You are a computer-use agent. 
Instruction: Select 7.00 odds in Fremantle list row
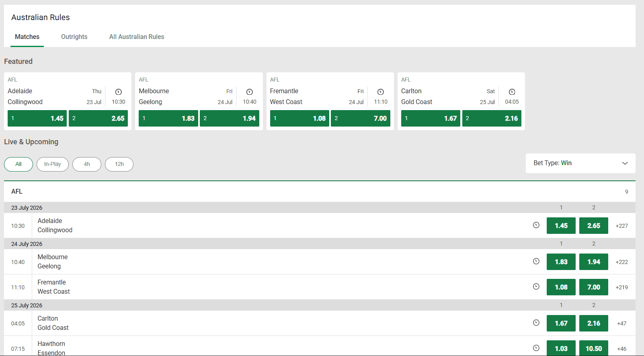pos(594,287)
